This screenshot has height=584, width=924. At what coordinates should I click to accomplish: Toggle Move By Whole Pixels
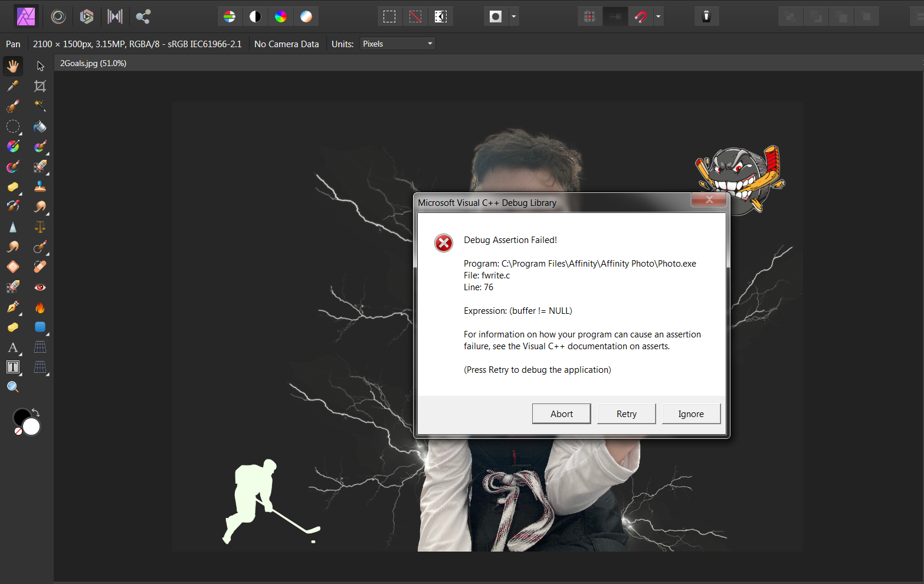[x=615, y=17]
